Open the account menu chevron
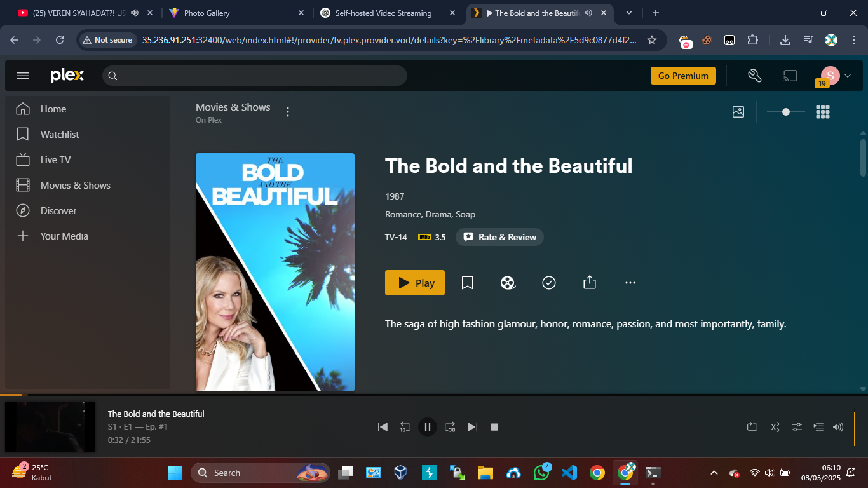868x488 pixels. [x=847, y=76]
